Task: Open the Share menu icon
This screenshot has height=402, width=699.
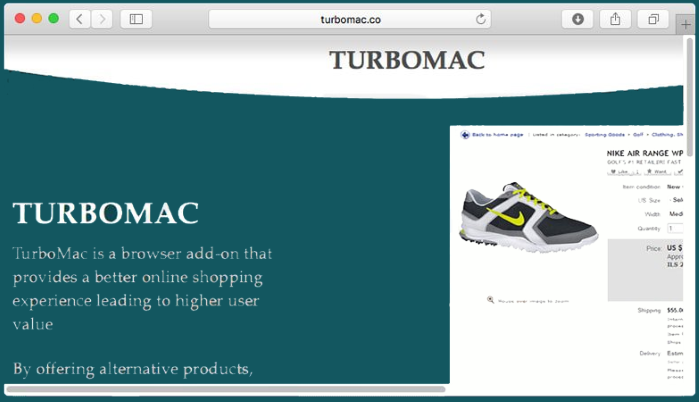Action: (615, 19)
